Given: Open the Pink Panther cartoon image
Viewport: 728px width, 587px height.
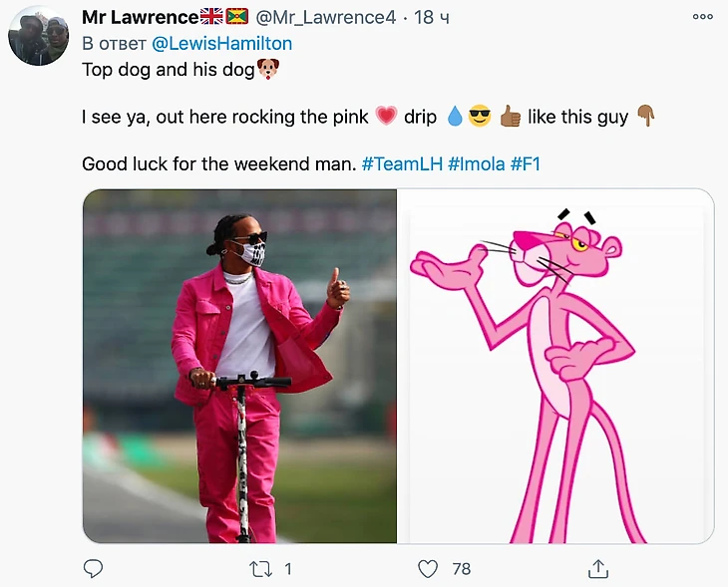Looking at the screenshot, I should 555,366.
